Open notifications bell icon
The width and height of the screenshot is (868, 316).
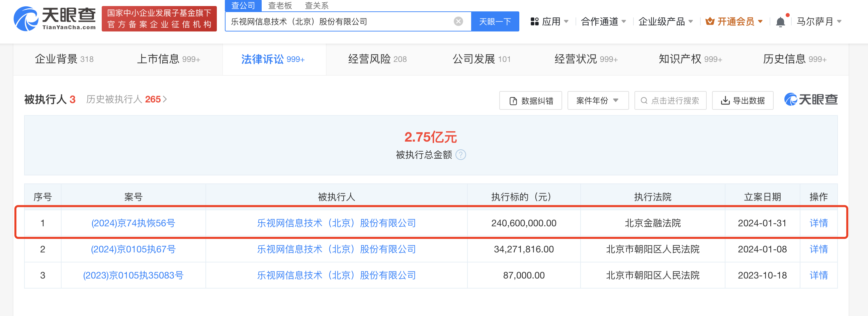coord(780,22)
